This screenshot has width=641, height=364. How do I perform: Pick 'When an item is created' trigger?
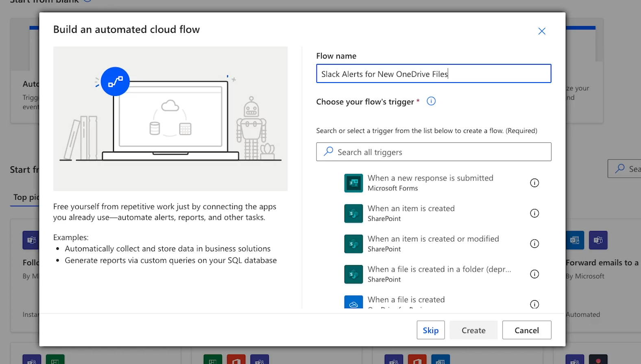click(x=411, y=209)
